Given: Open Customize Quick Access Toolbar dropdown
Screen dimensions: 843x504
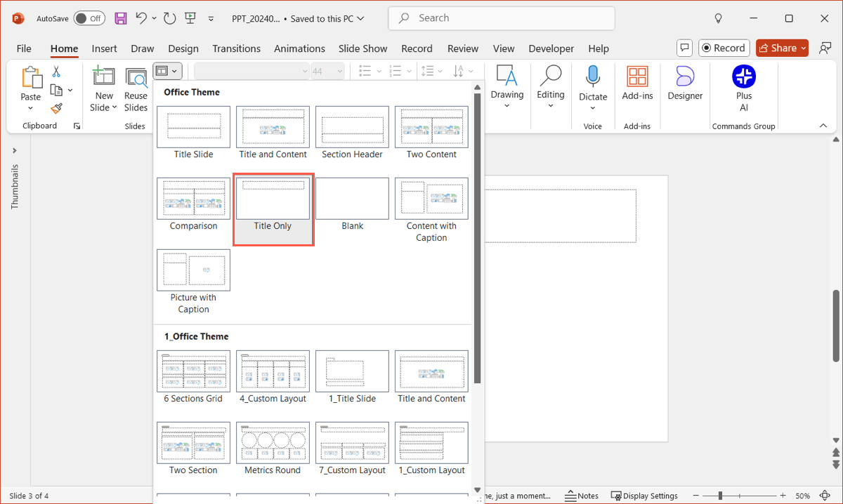Looking at the screenshot, I should tap(211, 19).
